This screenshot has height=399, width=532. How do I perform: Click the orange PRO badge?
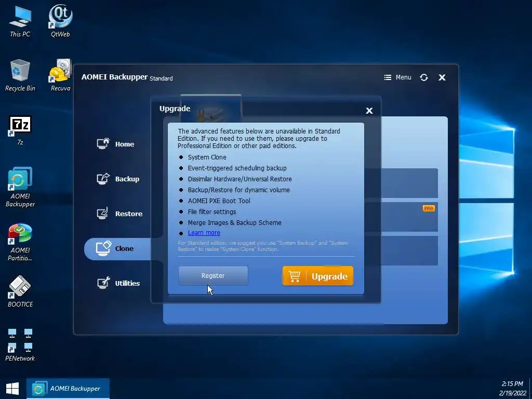click(x=429, y=208)
